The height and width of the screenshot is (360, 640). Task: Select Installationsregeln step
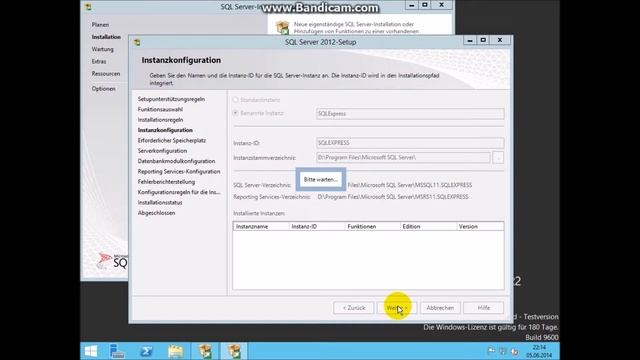pos(160,120)
